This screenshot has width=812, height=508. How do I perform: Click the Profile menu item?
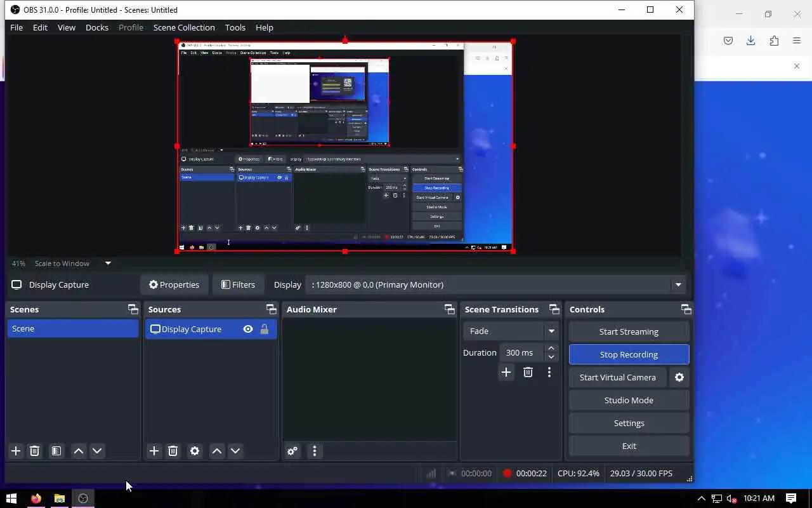click(x=131, y=27)
